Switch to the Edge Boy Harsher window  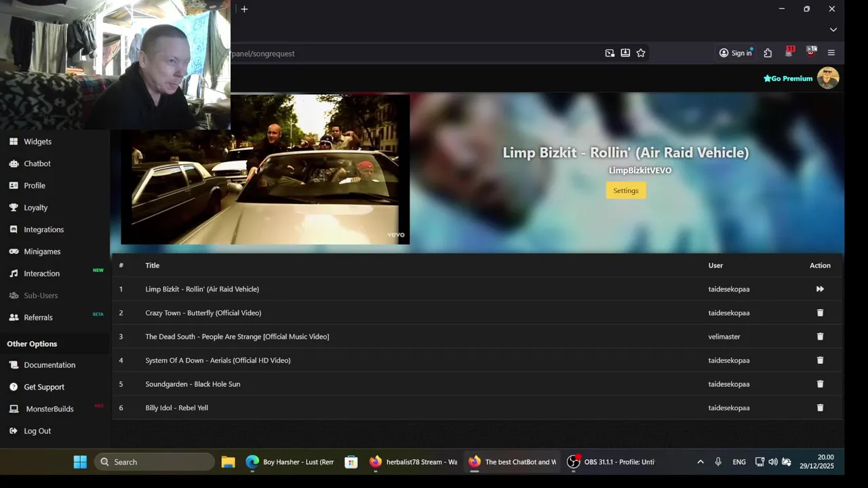tap(290, 462)
